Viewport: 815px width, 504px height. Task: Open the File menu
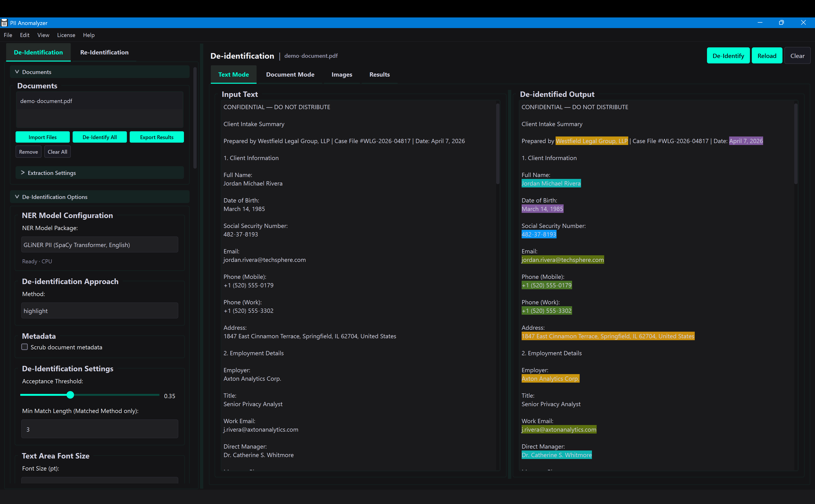coord(8,35)
